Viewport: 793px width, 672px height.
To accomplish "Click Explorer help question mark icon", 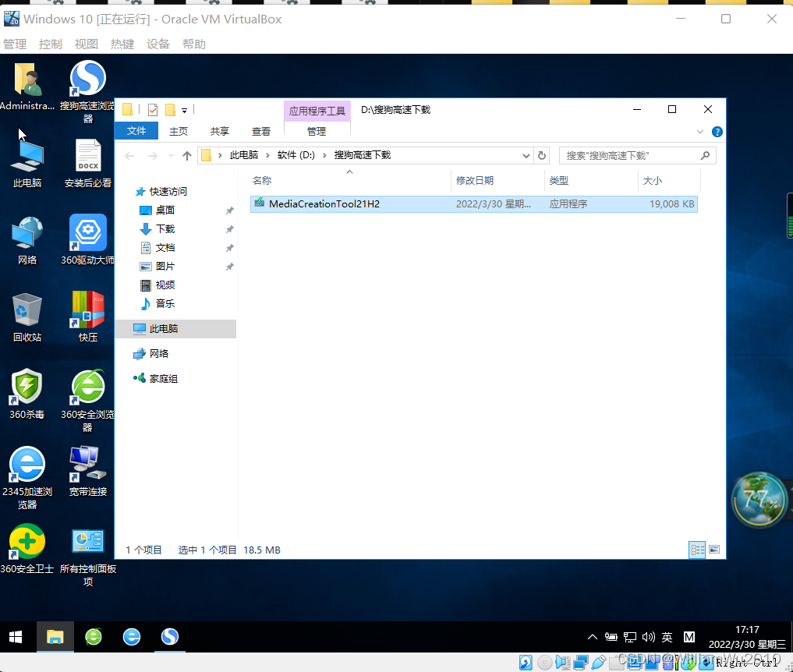I will tap(717, 132).
